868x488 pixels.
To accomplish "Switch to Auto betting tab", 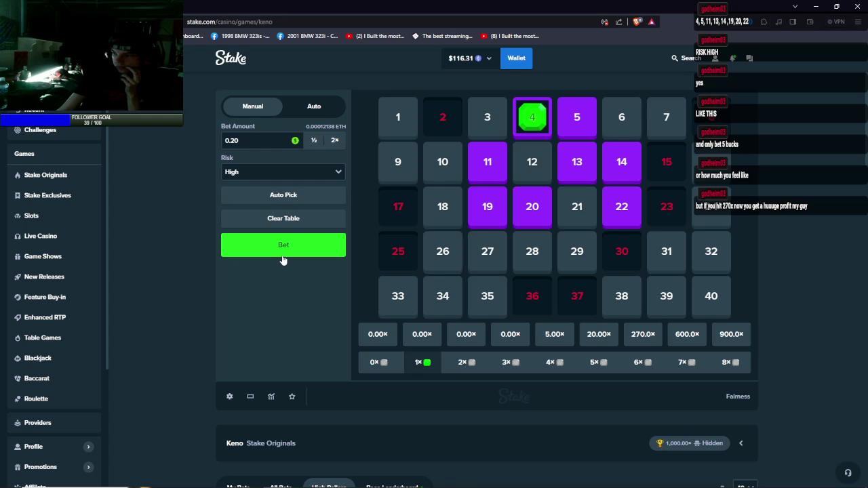I will point(314,106).
